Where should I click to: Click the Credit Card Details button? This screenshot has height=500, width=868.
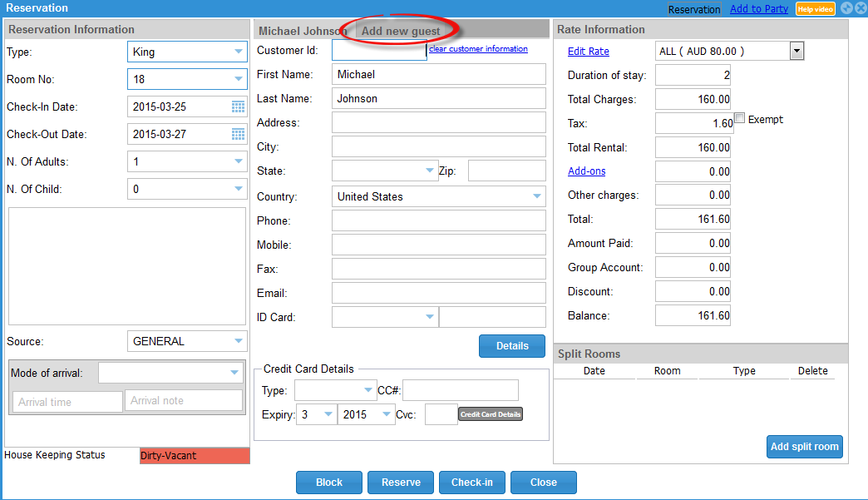(x=491, y=414)
